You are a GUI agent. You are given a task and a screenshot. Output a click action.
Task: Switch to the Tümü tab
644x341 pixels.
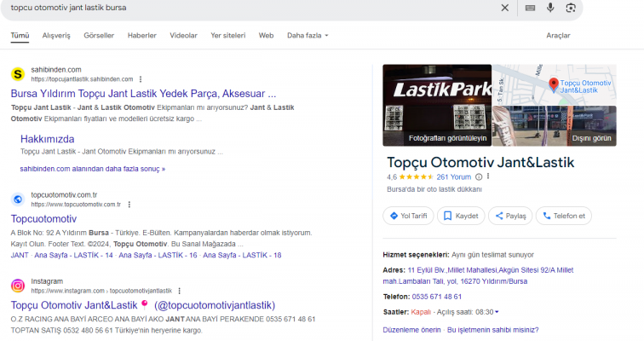(20, 35)
